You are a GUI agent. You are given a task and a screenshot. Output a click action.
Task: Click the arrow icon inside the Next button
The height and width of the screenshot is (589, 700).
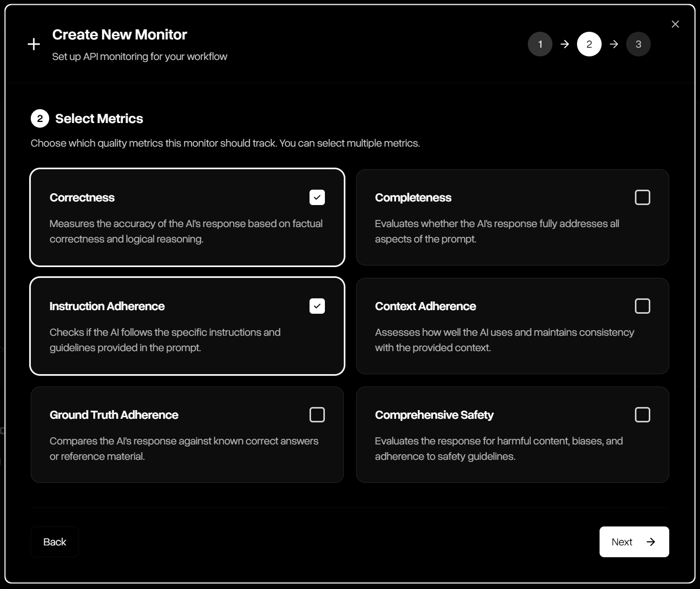[x=651, y=542]
